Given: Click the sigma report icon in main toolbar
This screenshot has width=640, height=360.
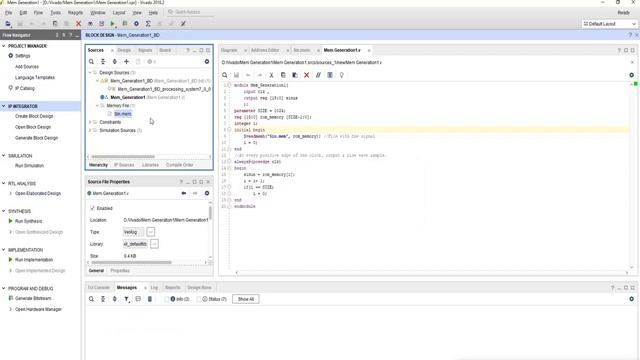Looking at the screenshot, I should 148,24.
